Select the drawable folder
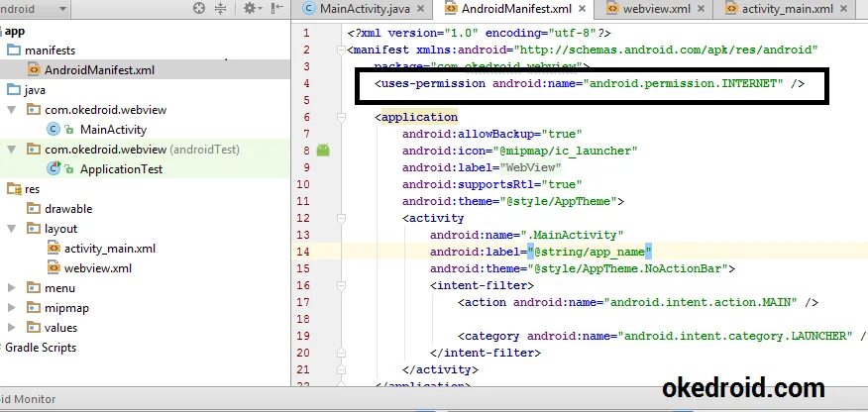The height and width of the screenshot is (412, 868). click(x=68, y=209)
